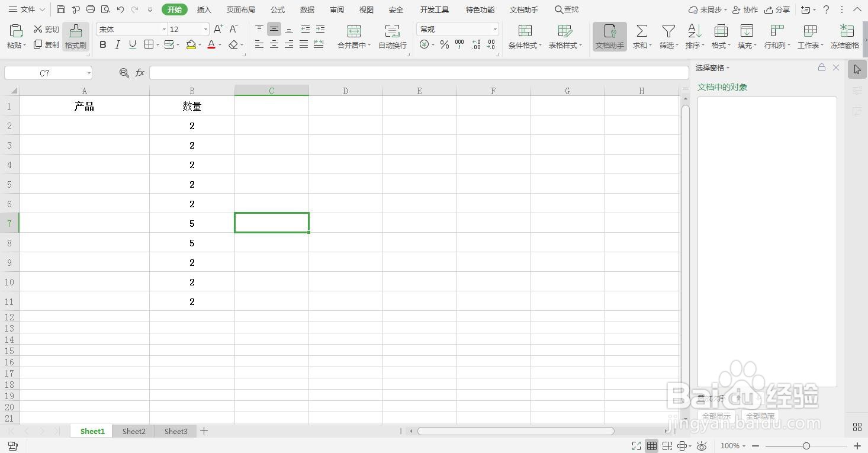Toggle Bold formatting

coord(103,44)
